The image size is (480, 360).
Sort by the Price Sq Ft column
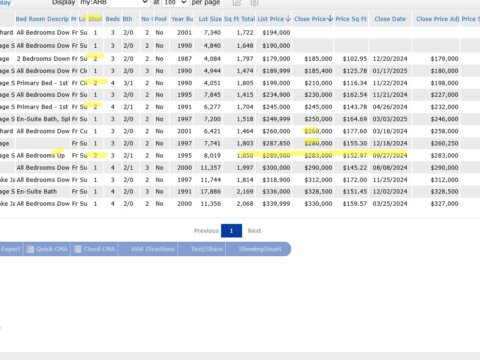click(x=351, y=19)
